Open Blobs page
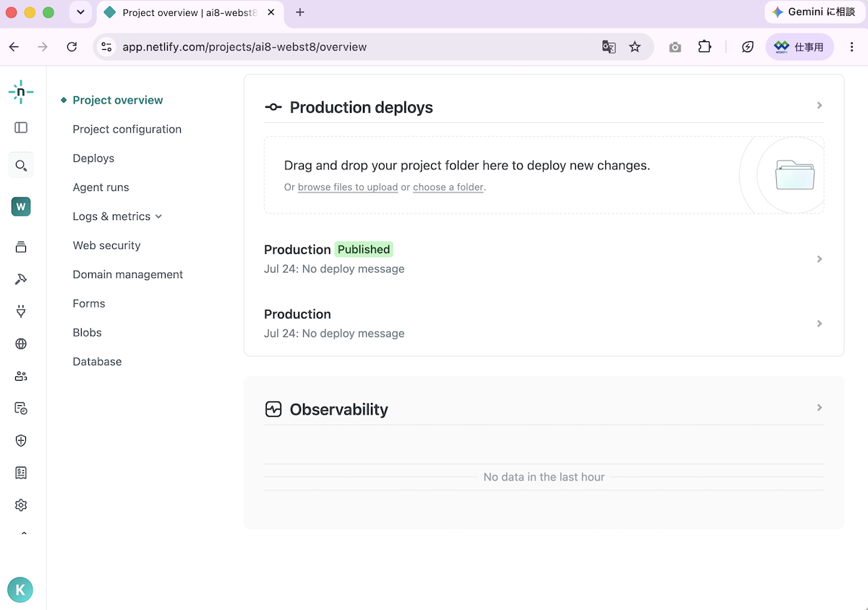 pyautogui.click(x=87, y=332)
